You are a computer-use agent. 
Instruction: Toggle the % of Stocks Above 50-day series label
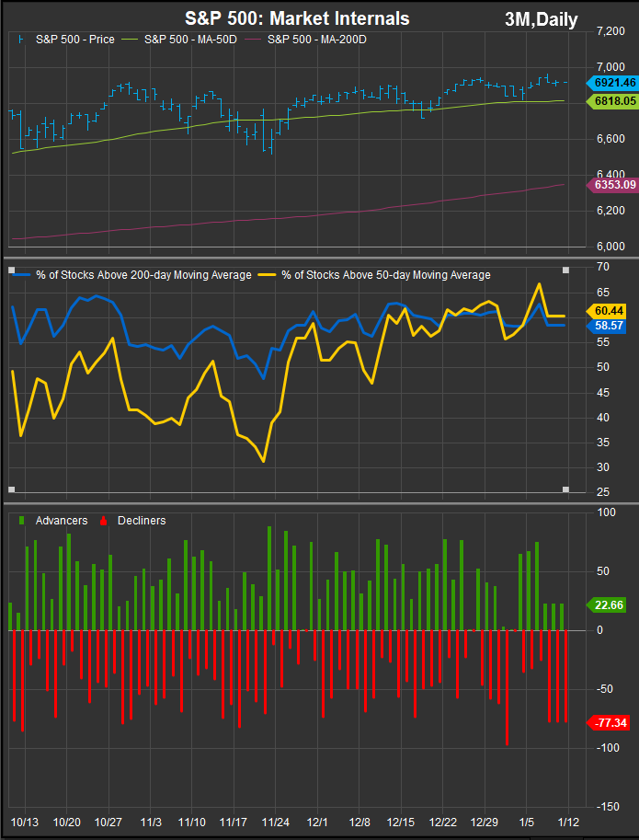pyautogui.click(x=385, y=275)
